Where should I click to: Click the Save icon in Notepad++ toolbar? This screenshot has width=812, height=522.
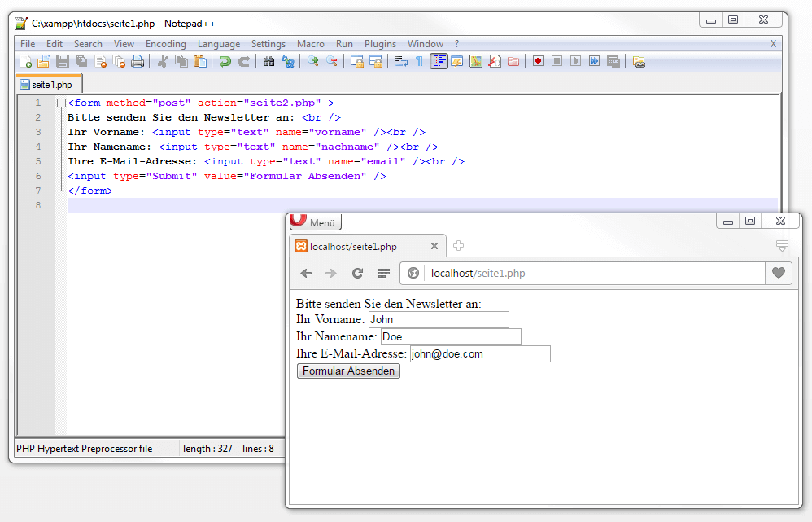63,62
